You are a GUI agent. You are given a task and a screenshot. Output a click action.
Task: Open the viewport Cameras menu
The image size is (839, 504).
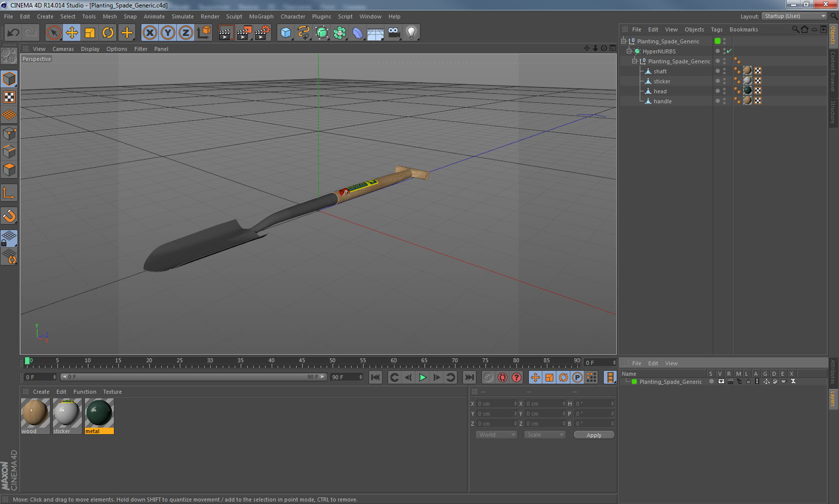click(63, 49)
